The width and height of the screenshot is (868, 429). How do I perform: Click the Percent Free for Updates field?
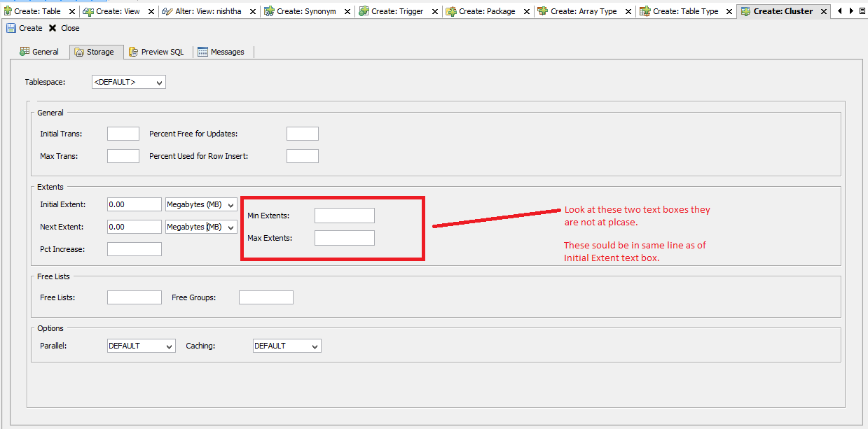click(303, 134)
